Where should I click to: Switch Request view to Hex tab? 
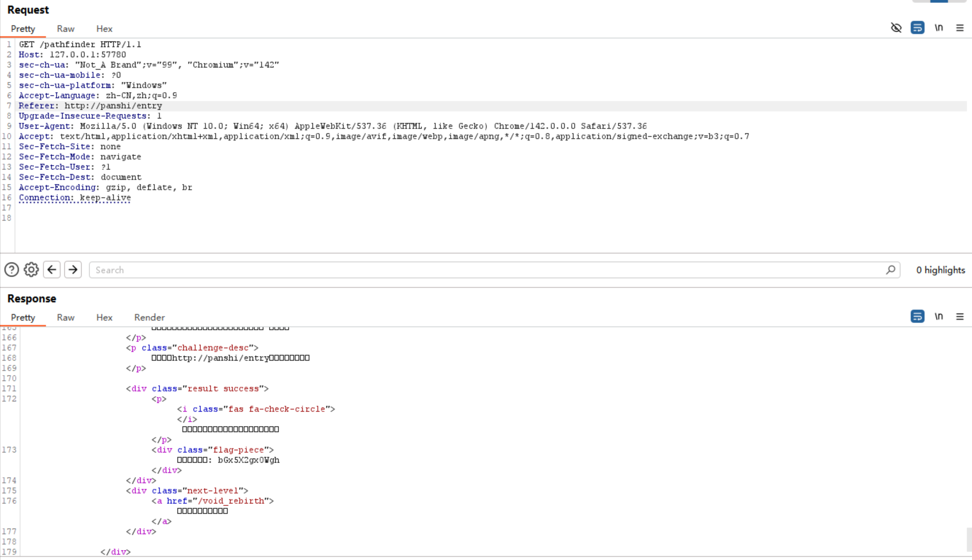pos(104,29)
